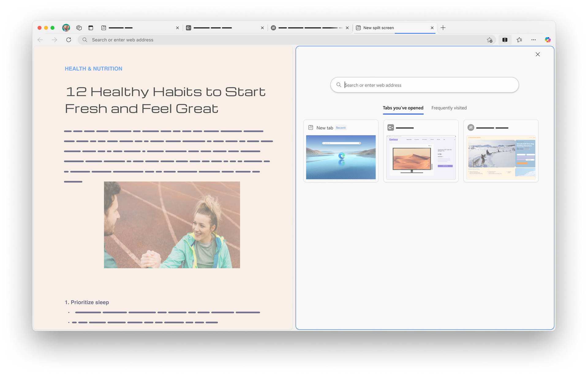Viewport: 588px width, 375px height.
Task: Stay on Tabs you've opened
Action: 403,108
